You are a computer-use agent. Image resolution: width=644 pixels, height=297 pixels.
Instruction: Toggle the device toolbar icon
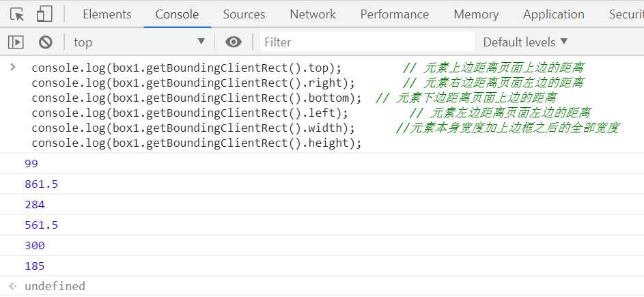pos(45,14)
